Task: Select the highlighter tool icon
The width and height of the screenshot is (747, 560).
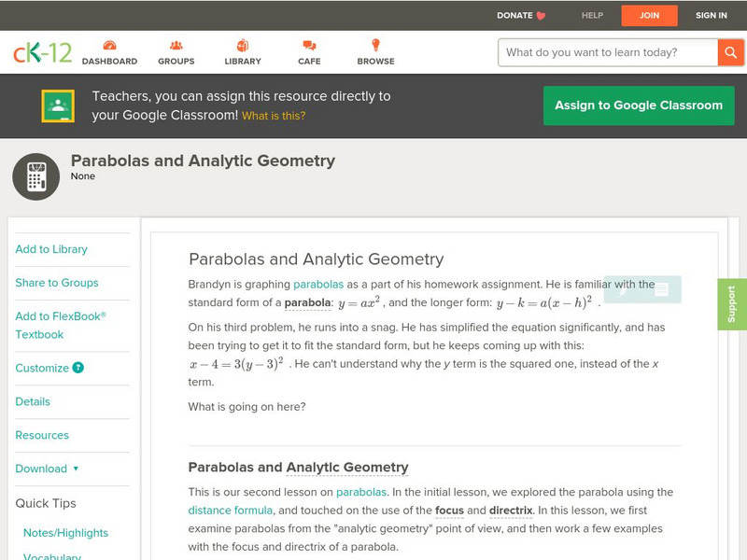Action: (624, 289)
